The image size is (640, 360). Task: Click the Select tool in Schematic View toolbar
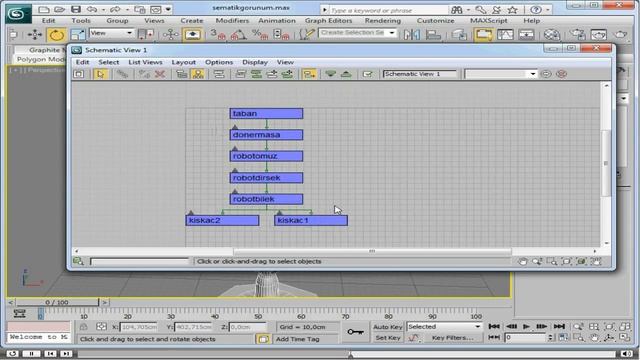pos(101,74)
